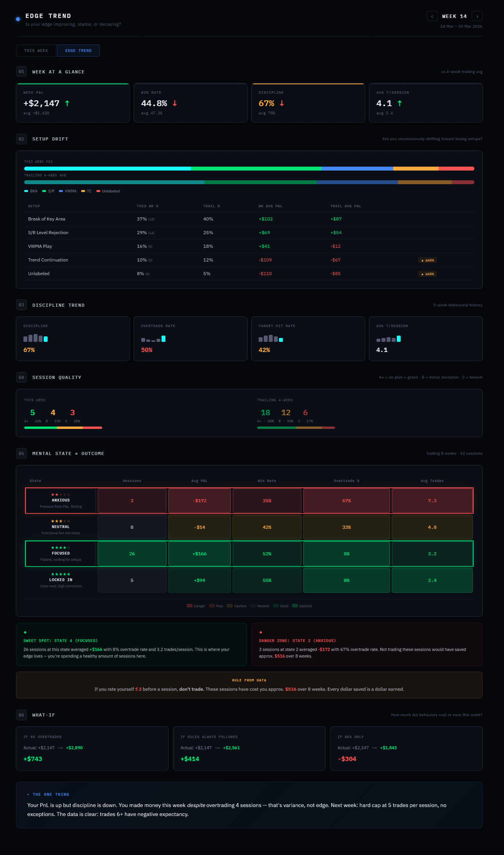Viewport: 504px width, 855px height.
Task: Select the Edge Trend tab
Action: pyautogui.click(x=78, y=51)
